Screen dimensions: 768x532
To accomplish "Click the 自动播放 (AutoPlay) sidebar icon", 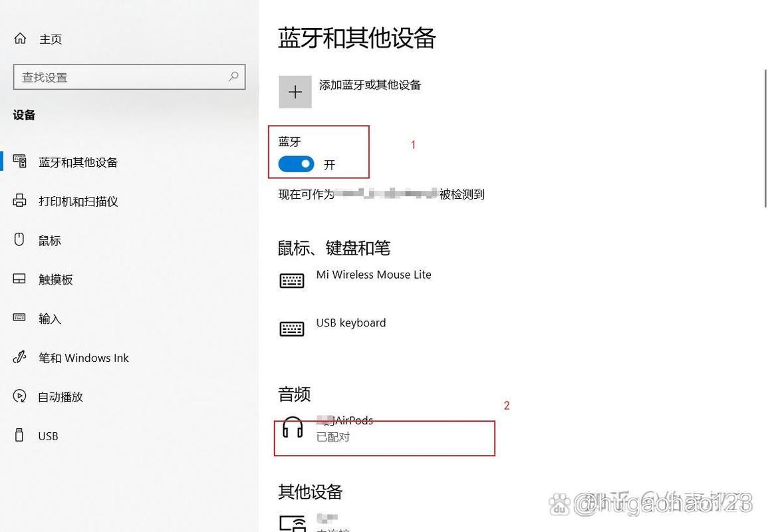I will click(21, 397).
